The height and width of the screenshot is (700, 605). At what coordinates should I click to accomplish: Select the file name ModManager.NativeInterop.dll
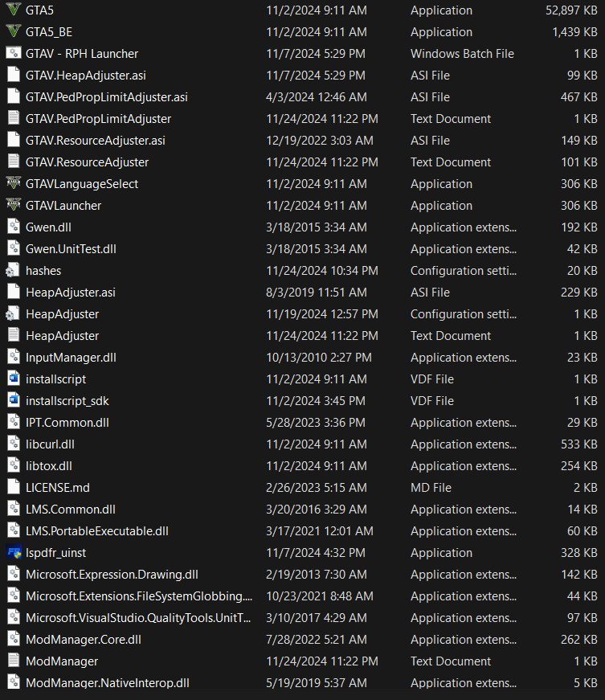(108, 683)
